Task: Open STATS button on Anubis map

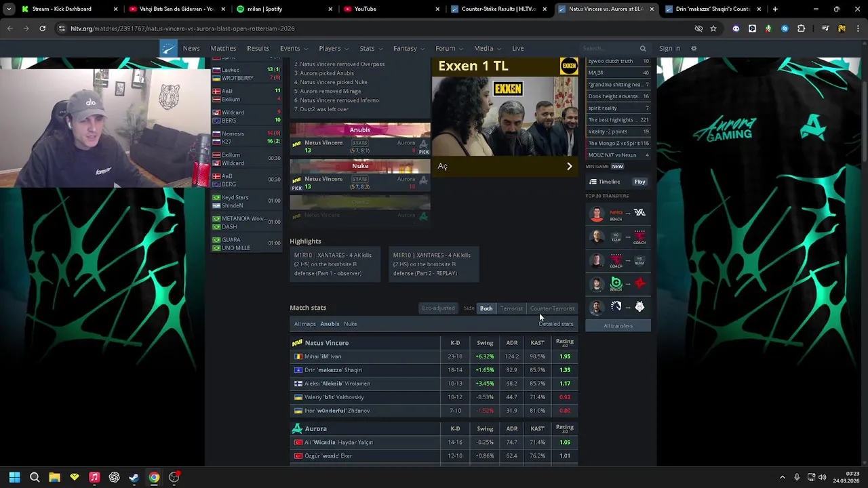Action: [x=359, y=143]
